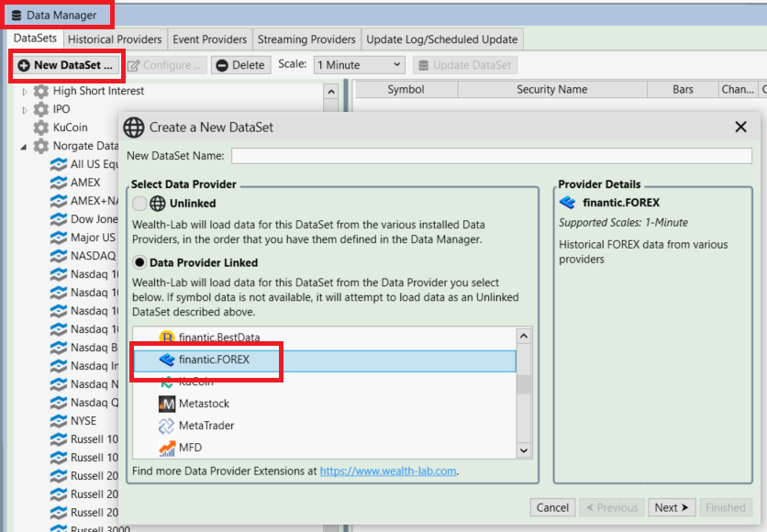Image resolution: width=767 pixels, height=532 pixels.
Task: Open the Scale dropdown showing 1 Minute
Action: (358, 65)
